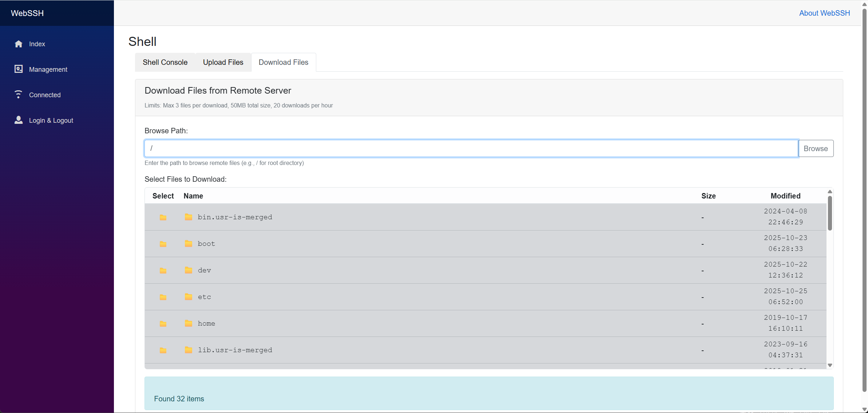Click the file list scrollbar up arrow

[830, 192]
